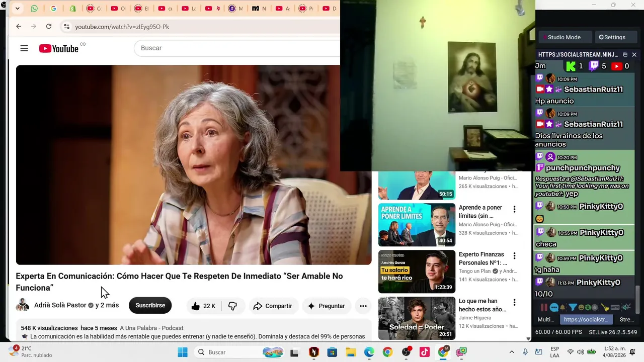Subscribe with the Suscribirse button
The image size is (644, 362).
pyautogui.click(x=150, y=305)
